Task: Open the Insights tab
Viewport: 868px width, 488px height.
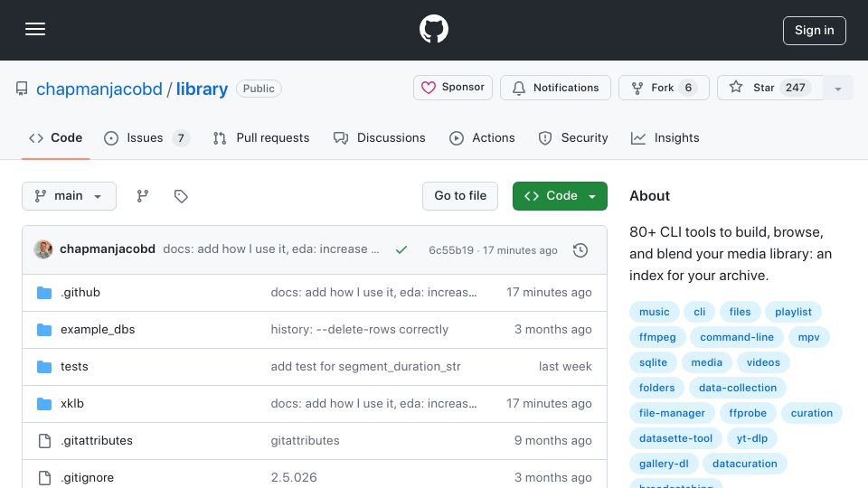Action: tap(665, 137)
